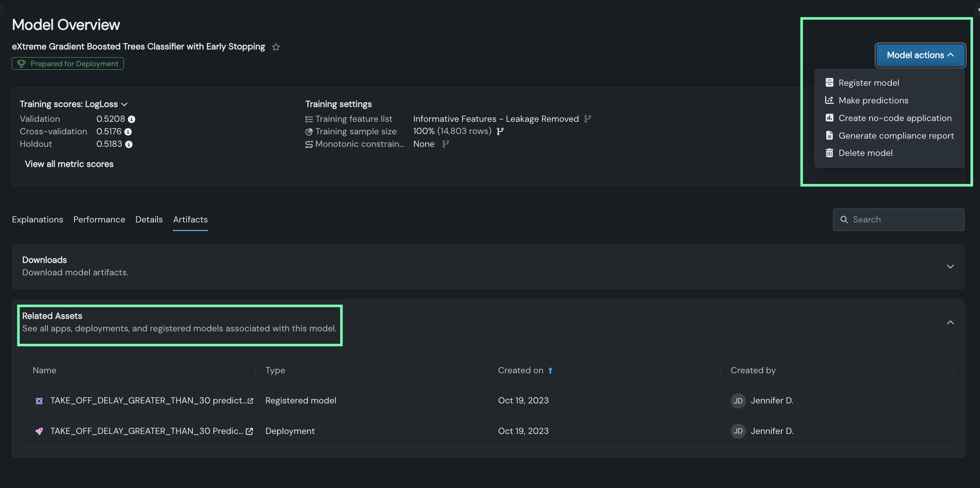The width and height of the screenshot is (980, 488).
Task: Click the branch icon beside Training feature list
Action: [x=587, y=119]
